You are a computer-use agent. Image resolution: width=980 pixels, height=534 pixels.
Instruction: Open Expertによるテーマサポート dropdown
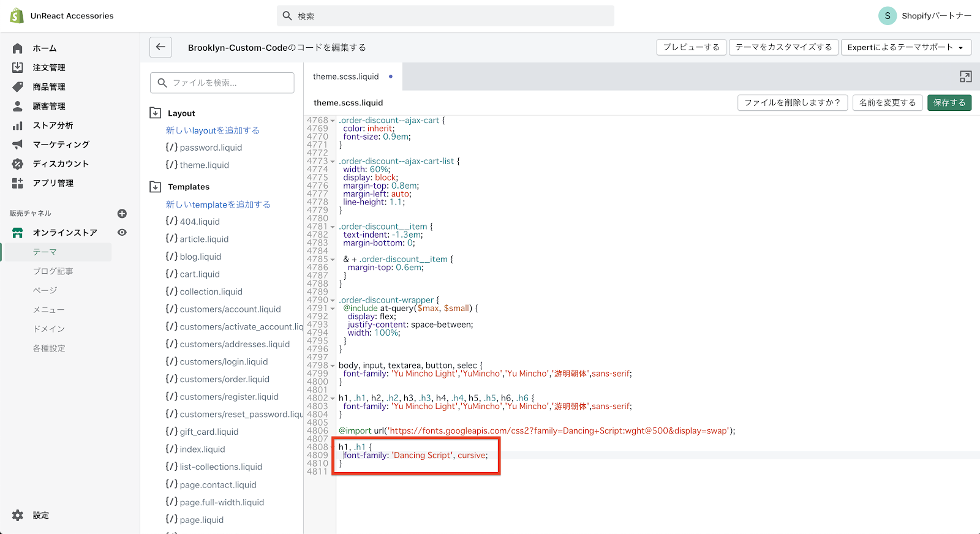905,47
